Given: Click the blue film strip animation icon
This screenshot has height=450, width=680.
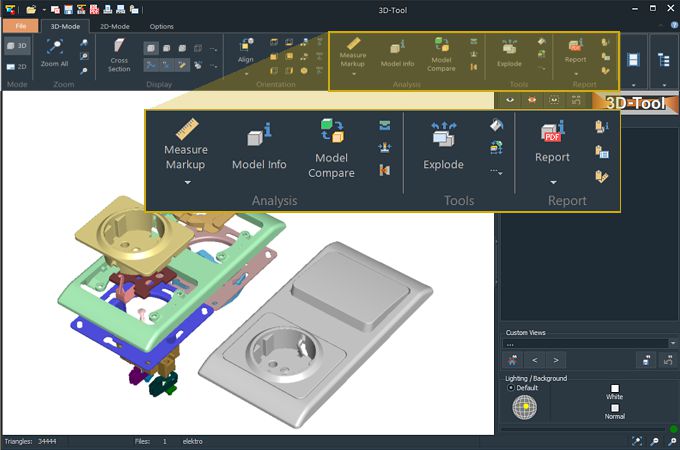Looking at the screenshot, I should click(x=633, y=60).
